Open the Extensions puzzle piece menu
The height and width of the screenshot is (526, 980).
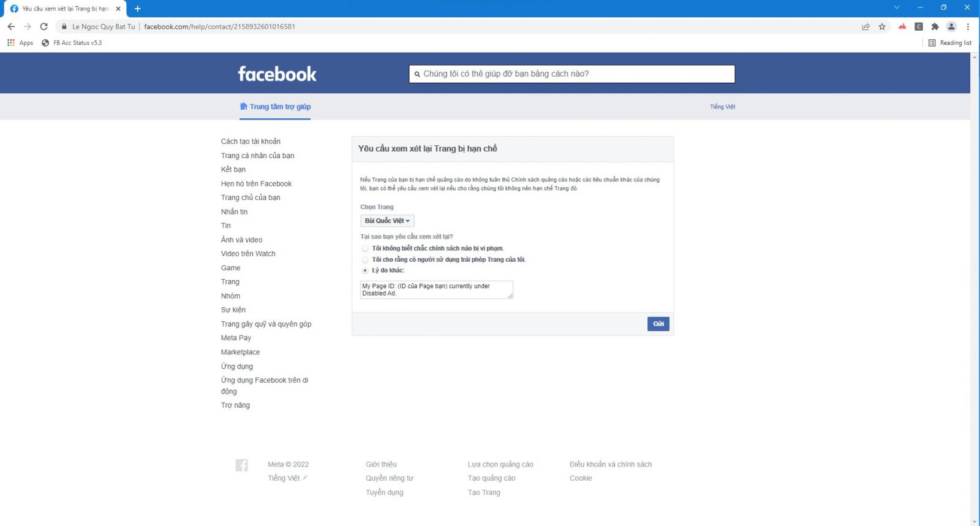(x=935, y=26)
